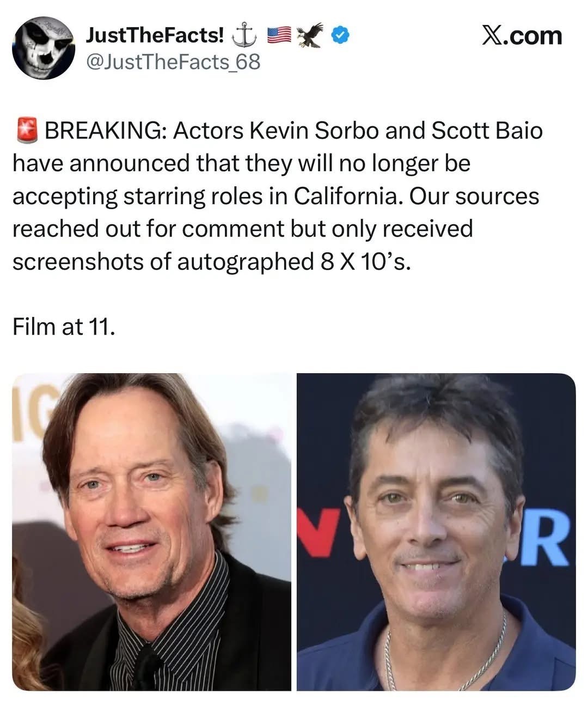Screen dimensions: 588x712
Task: Click the 'Film at 11.' line
Action: [64, 326]
